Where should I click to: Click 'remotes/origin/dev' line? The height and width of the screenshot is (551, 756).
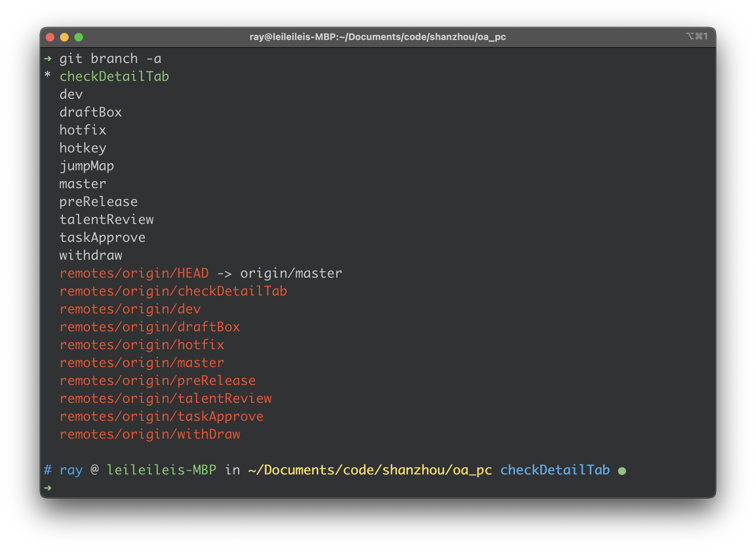coord(130,309)
